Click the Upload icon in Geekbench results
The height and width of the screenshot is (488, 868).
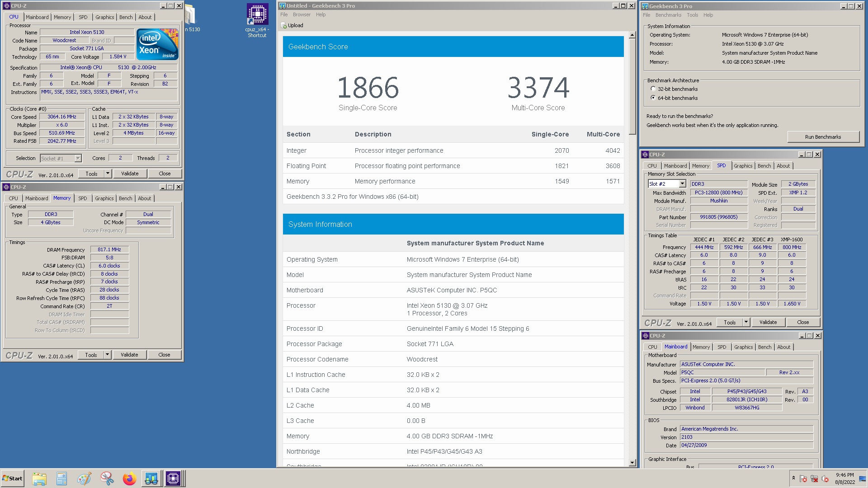(x=284, y=25)
